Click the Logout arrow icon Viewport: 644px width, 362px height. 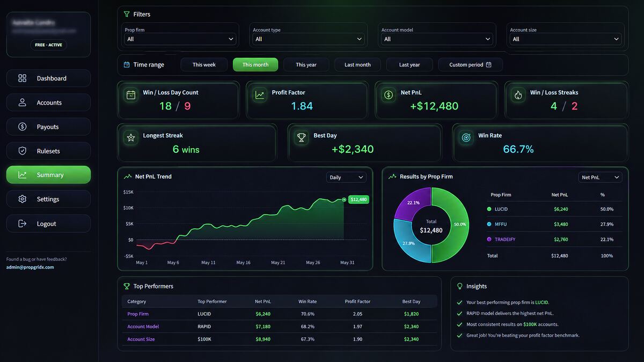coord(22,224)
